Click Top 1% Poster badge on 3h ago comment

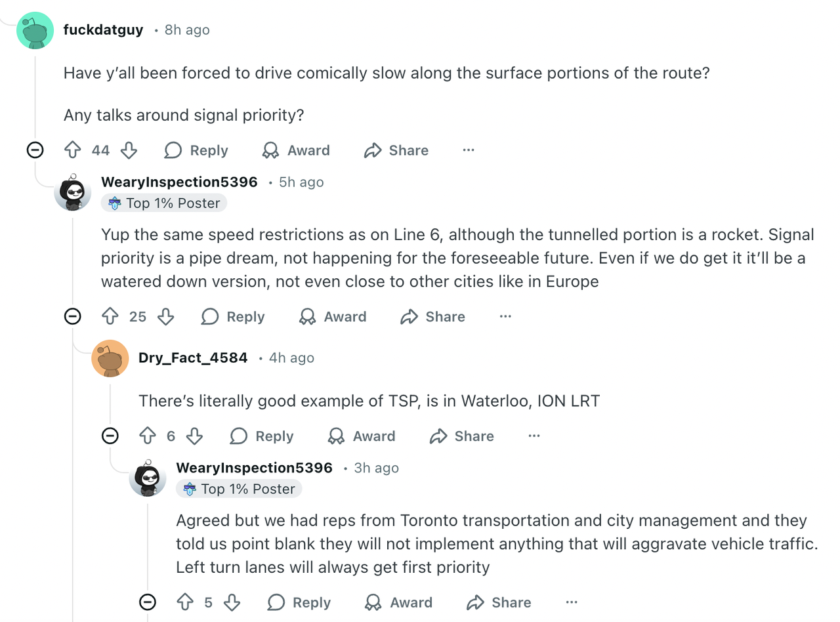pyautogui.click(x=239, y=489)
